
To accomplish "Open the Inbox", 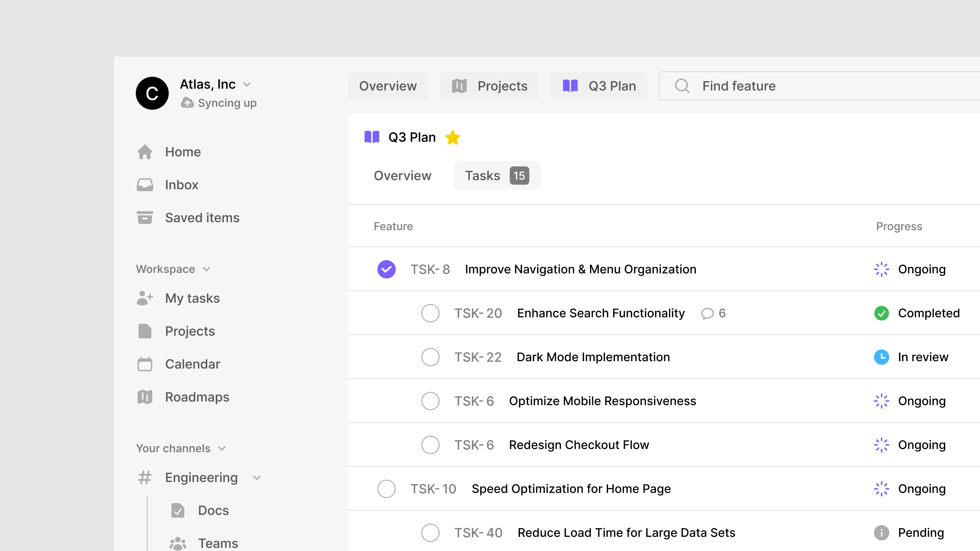I will 182,184.
